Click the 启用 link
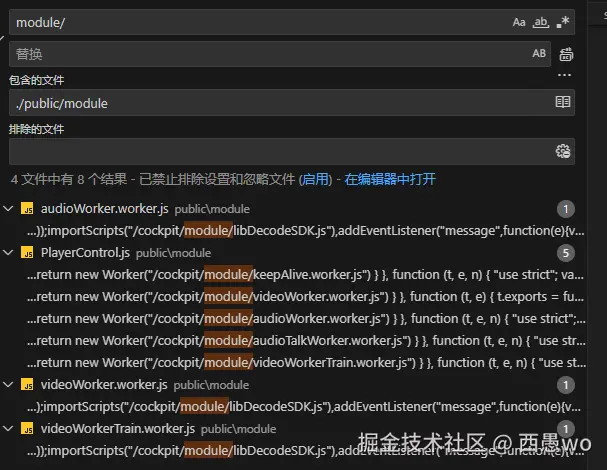The height and width of the screenshot is (470, 607). point(316,179)
